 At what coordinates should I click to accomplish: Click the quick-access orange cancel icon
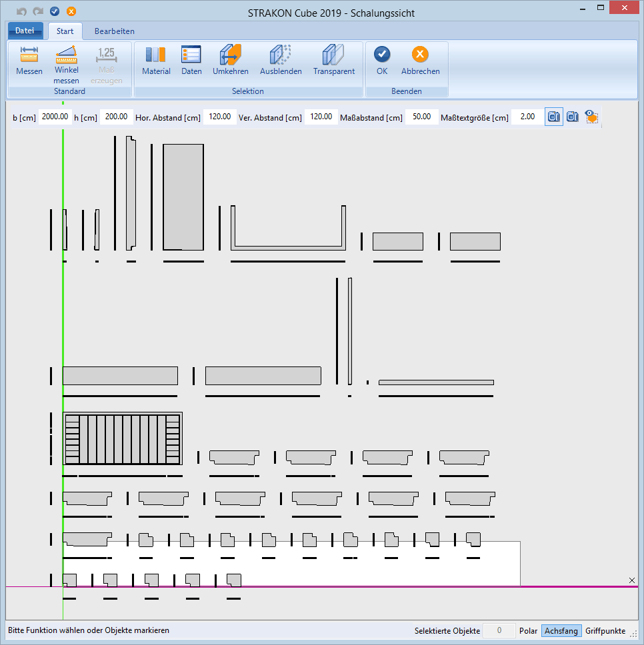[71, 11]
